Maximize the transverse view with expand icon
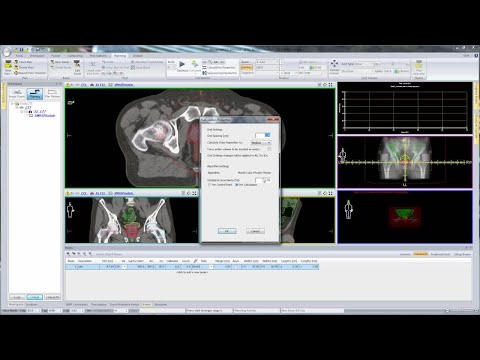 [x=330, y=85]
